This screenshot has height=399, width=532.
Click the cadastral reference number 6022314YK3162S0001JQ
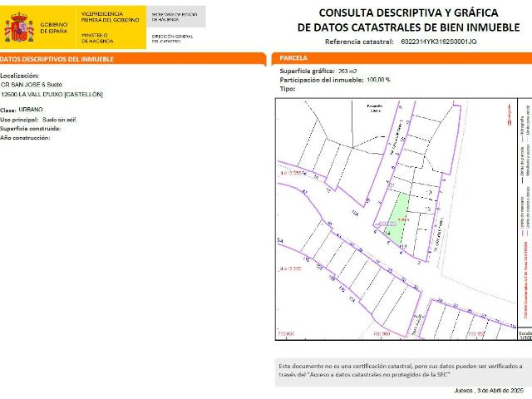pos(438,42)
